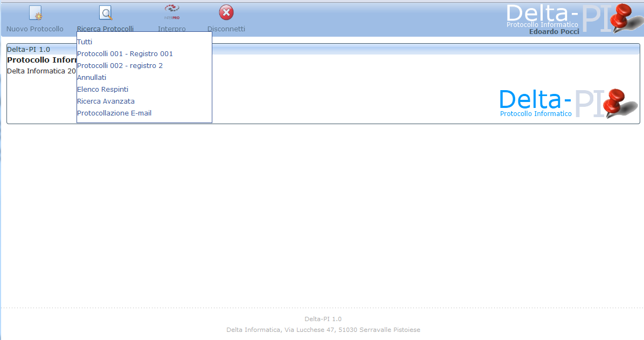This screenshot has width=644, height=340.
Task: Click the Delta-PI 1.0 panel title
Action: point(29,49)
